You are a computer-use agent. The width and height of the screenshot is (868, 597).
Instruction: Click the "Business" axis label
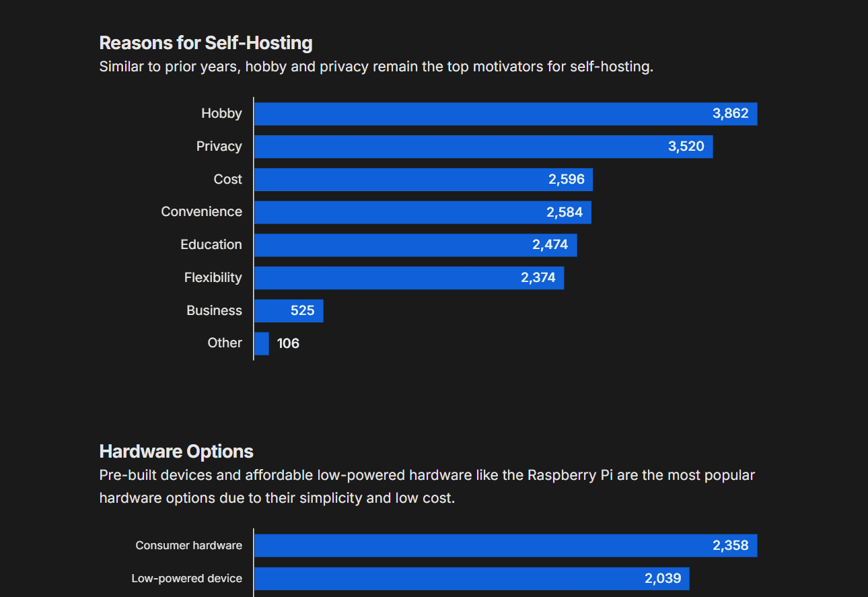click(x=214, y=311)
